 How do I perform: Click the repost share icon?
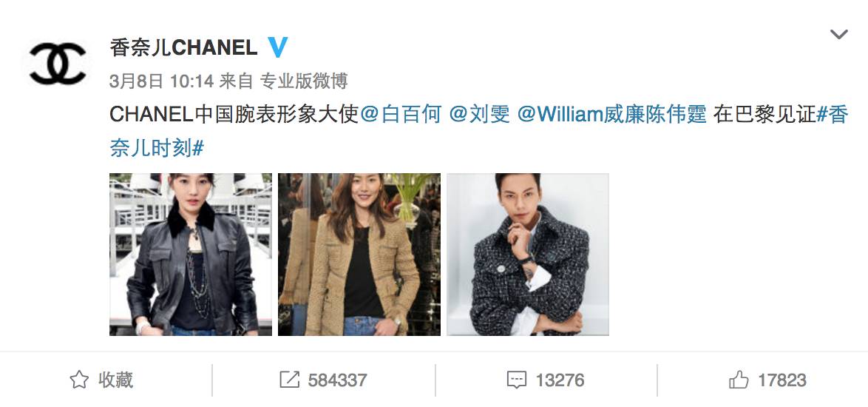[x=289, y=380]
